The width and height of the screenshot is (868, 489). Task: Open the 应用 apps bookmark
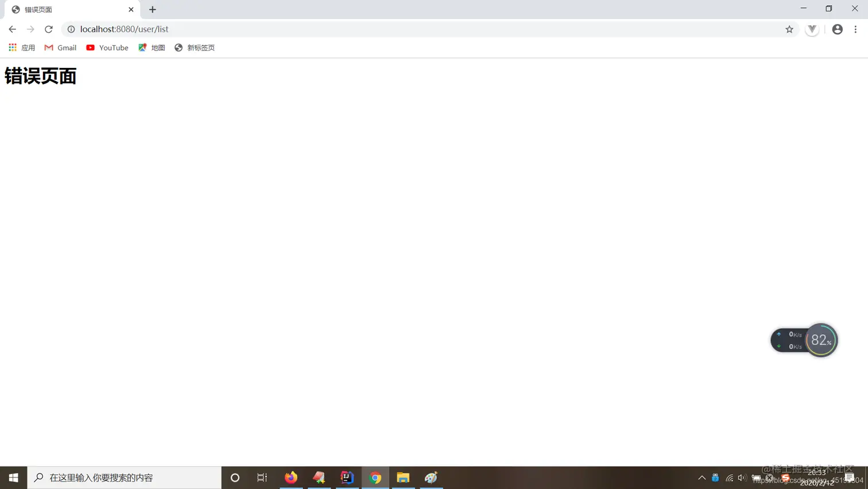22,48
